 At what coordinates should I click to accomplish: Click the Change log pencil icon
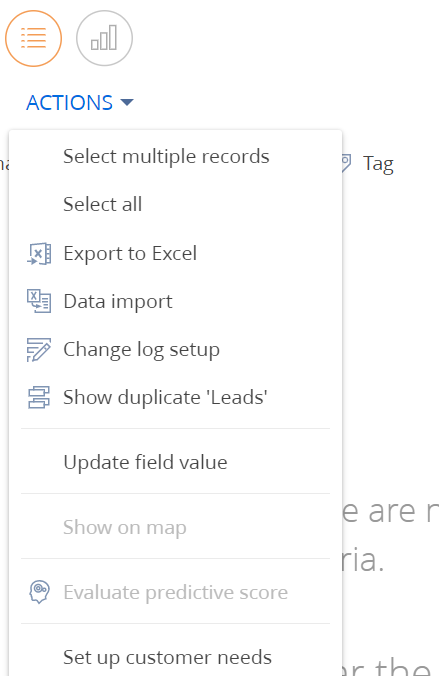39,350
